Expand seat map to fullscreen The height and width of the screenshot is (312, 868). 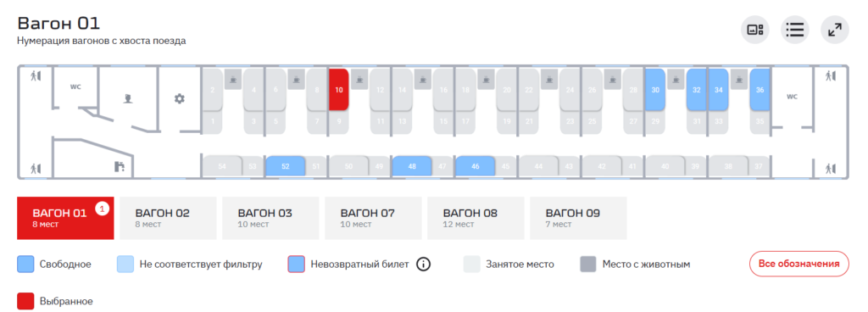[835, 30]
